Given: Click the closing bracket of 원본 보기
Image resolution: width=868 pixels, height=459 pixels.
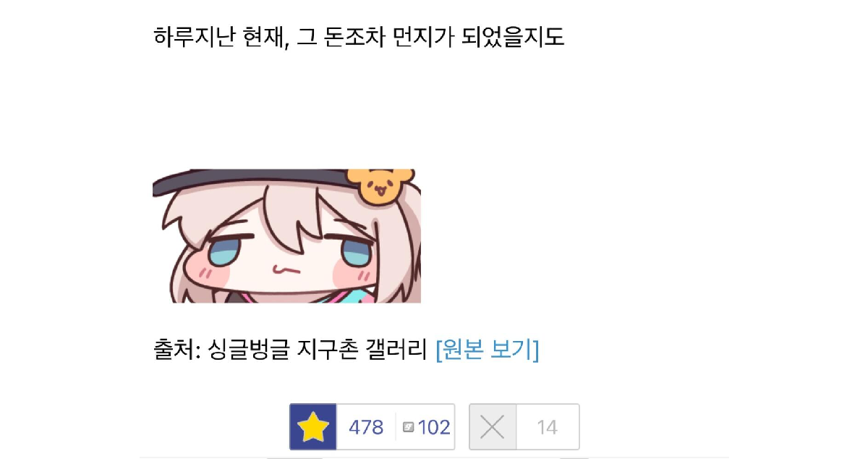Looking at the screenshot, I should (536, 350).
